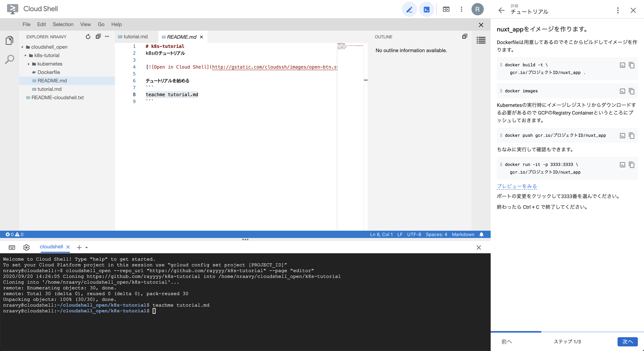Click the 前へ previous step button
The image size is (644, 351).
click(507, 341)
